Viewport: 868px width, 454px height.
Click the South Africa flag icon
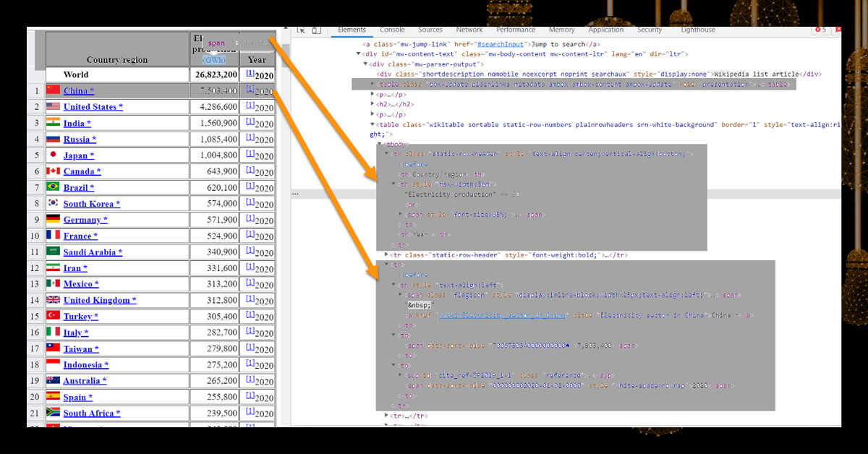(53, 413)
